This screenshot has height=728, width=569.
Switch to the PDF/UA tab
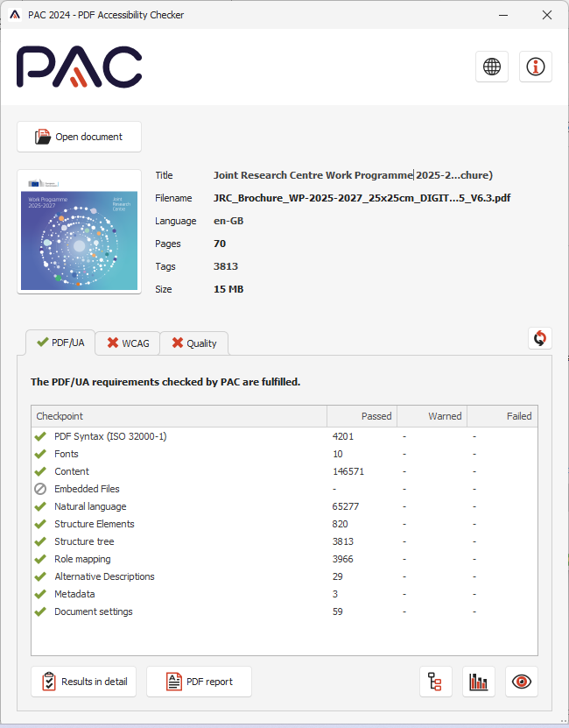click(x=60, y=343)
